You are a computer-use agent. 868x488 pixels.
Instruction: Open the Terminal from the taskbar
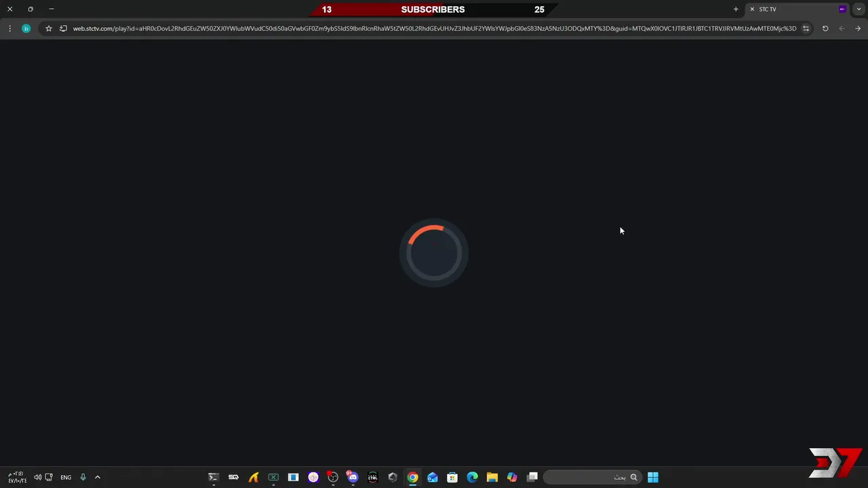click(214, 477)
